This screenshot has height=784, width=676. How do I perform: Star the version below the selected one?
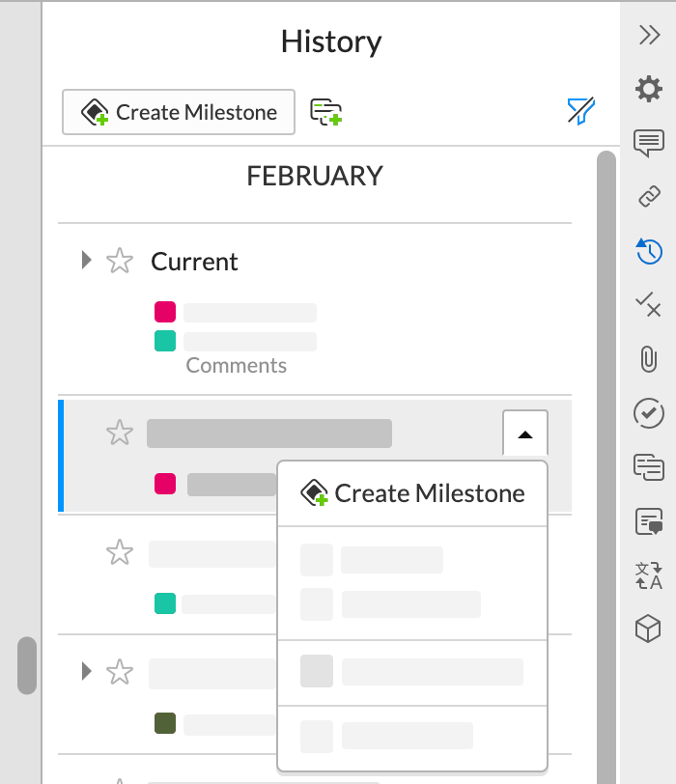[x=119, y=552]
